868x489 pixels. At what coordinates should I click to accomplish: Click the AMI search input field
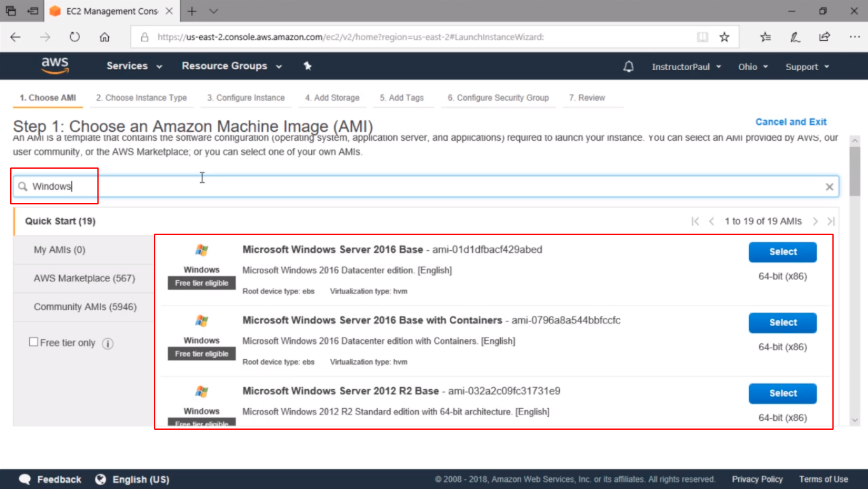(426, 187)
